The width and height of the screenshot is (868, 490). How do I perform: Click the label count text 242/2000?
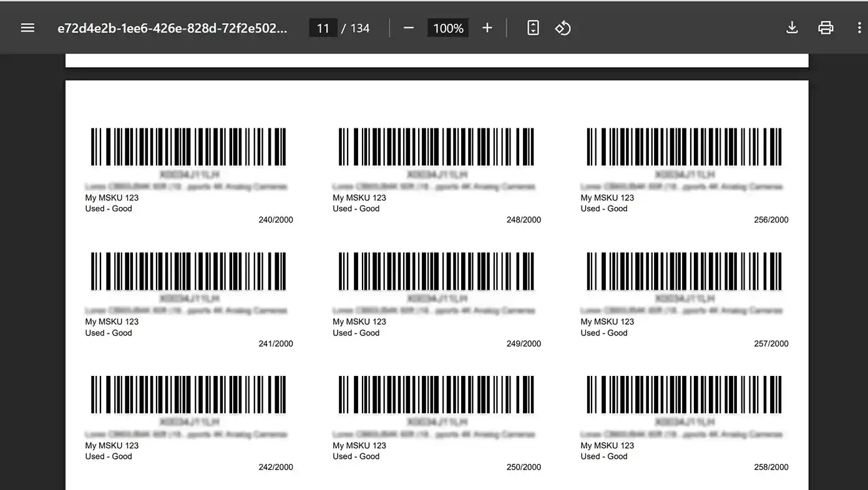coord(276,467)
